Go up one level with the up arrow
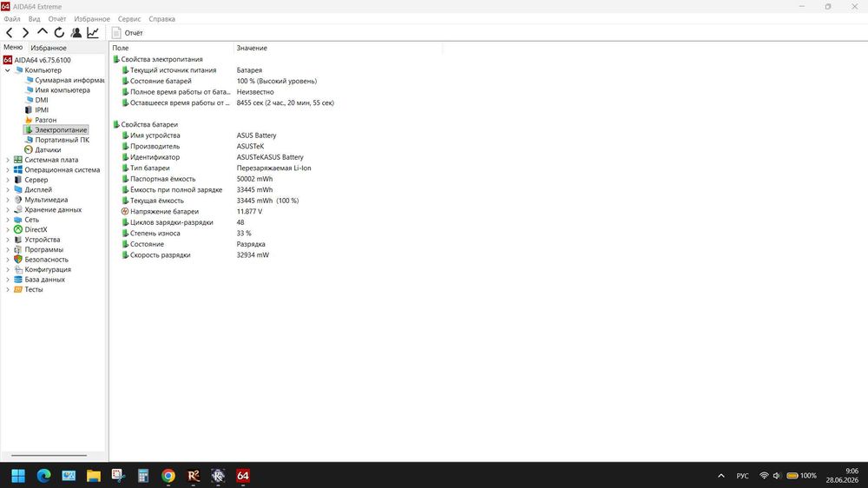The height and width of the screenshot is (488, 868). click(42, 32)
